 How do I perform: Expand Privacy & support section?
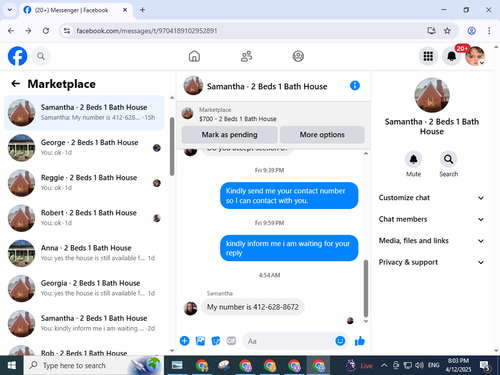click(431, 262)
